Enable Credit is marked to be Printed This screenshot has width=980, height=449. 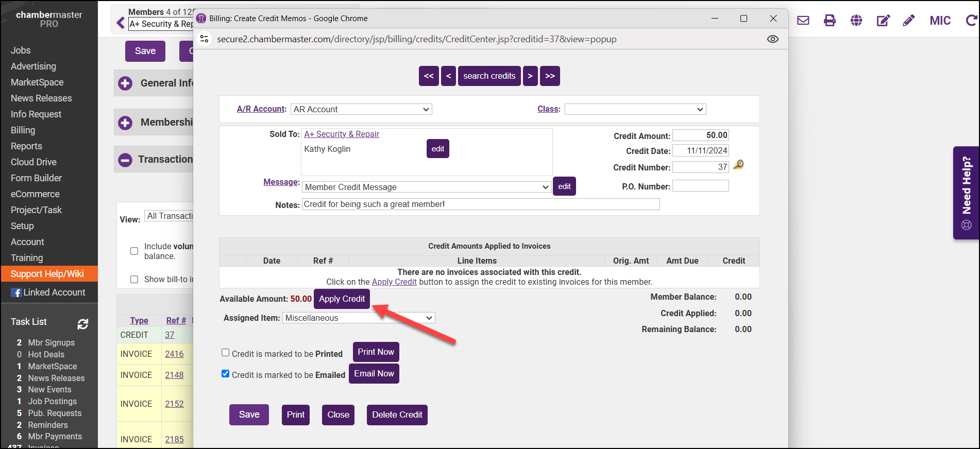click(x=226, y=353)
